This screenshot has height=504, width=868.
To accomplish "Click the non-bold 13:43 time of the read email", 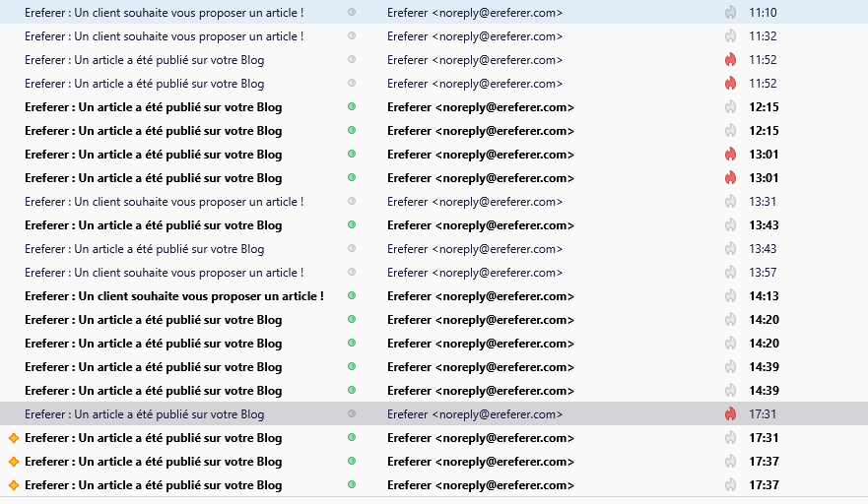I will (x=763, y=249).
